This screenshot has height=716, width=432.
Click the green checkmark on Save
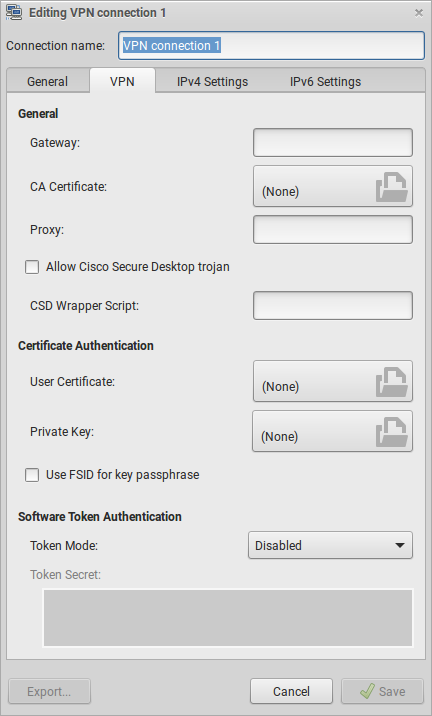[367, 691]
